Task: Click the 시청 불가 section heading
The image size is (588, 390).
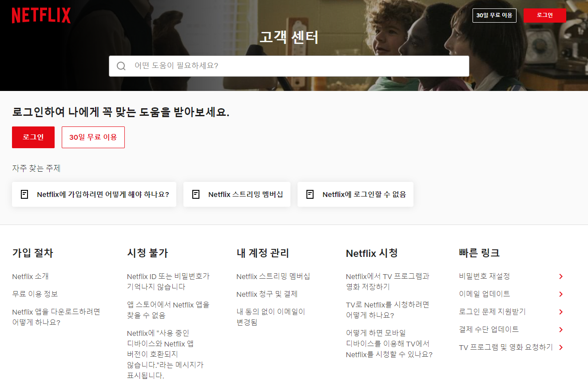Action: pyautogui.click(x=147, y=253)
